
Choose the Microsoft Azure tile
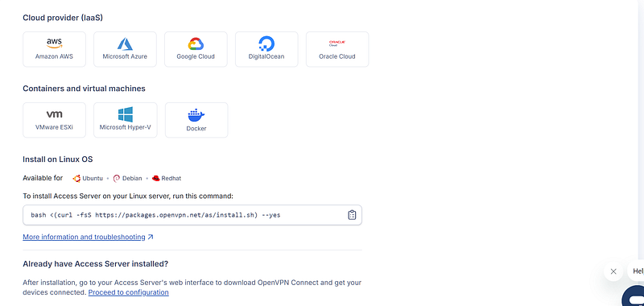(x=125, y=49)
